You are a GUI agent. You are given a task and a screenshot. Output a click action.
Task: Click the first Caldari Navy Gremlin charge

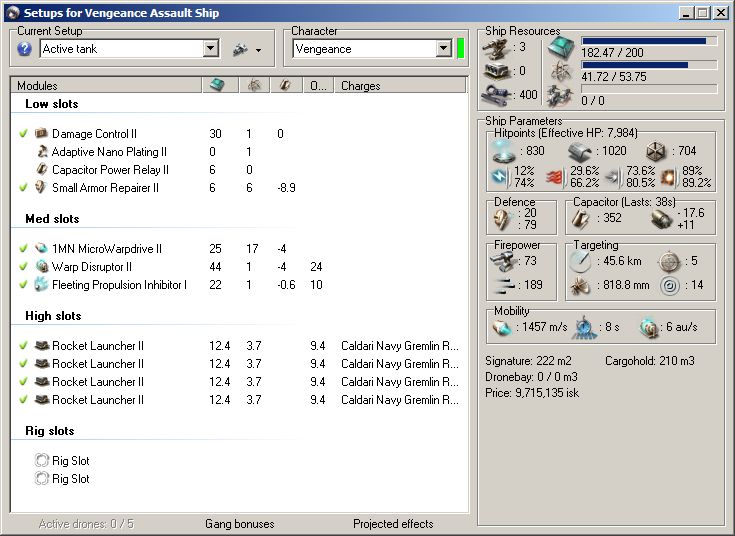pos(400,346)
